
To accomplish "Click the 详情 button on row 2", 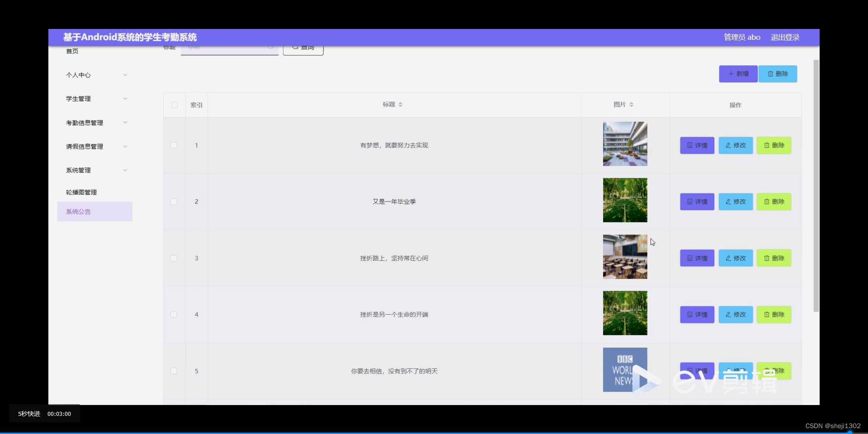I will tap(697, 202).
